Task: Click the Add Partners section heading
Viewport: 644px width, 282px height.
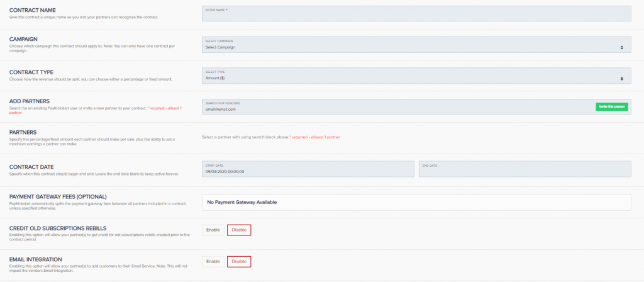Action: (x=30, y=101)
